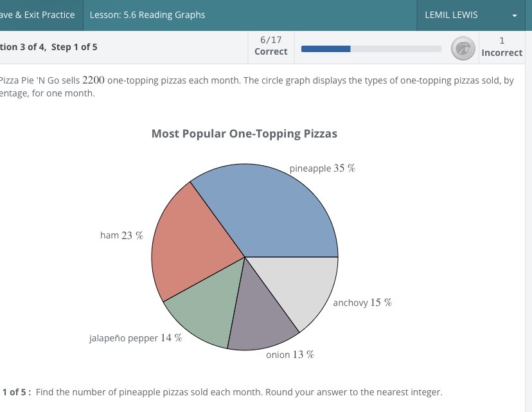Click the pineapple 35% label
The width and height of the screenshot is (532, 412).
click(323, 168)
